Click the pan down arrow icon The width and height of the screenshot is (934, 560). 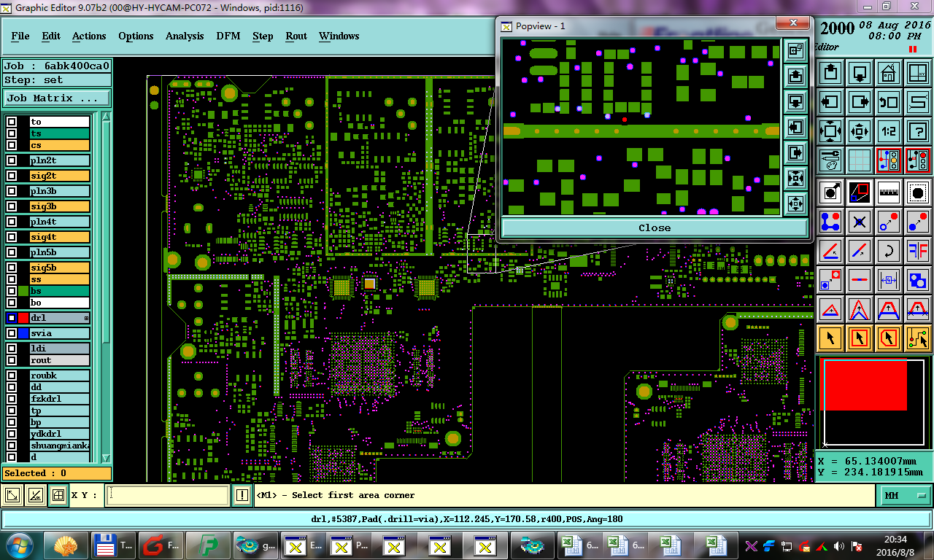pyautogui.click(x=860, y=73)
